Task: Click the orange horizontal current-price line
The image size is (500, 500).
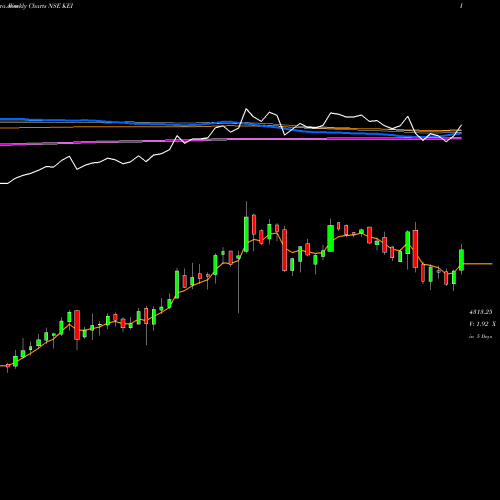Action: [x=478, y=264]
